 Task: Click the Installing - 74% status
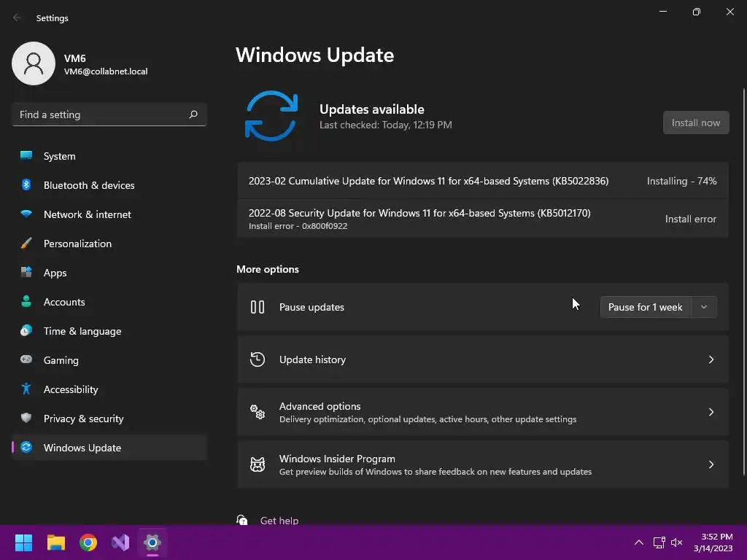pyautogui.click(x=682, y=181)
